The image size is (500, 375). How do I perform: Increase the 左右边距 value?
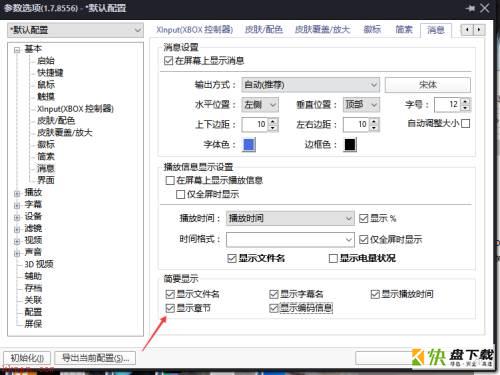point(374,121)
